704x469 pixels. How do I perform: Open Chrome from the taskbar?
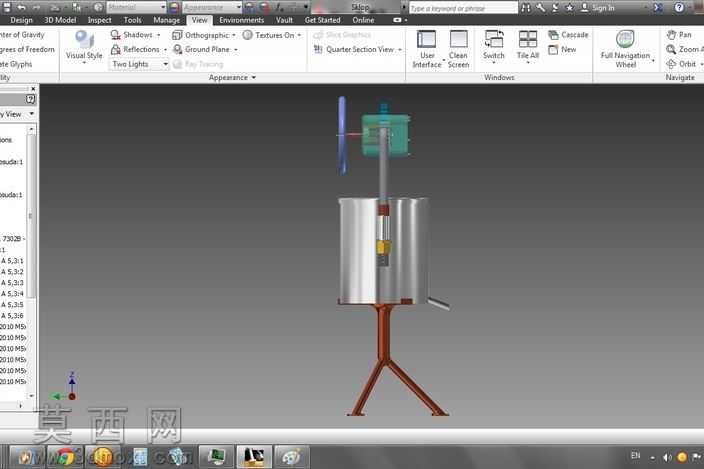(x=65, y=456)
